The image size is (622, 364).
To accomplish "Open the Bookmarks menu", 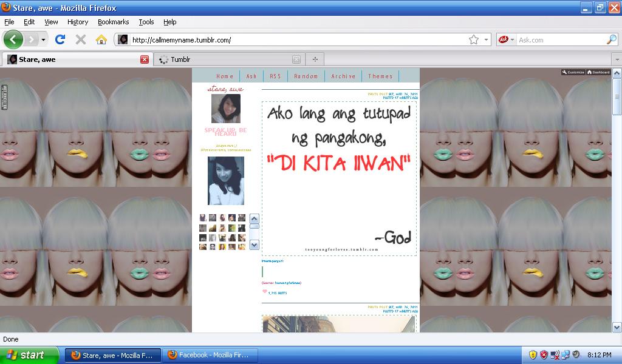I will 114,22.
